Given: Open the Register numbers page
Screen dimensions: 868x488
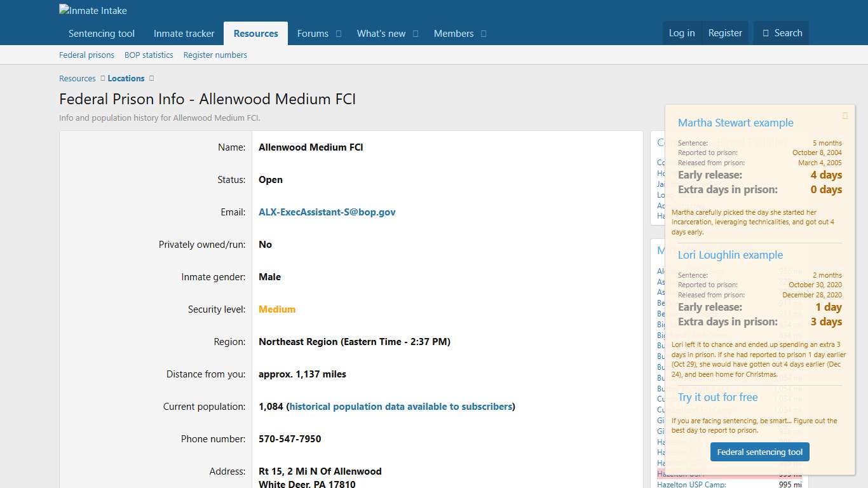Looking at the screenshot, I should pyautogui.click(x=215, y=55).
